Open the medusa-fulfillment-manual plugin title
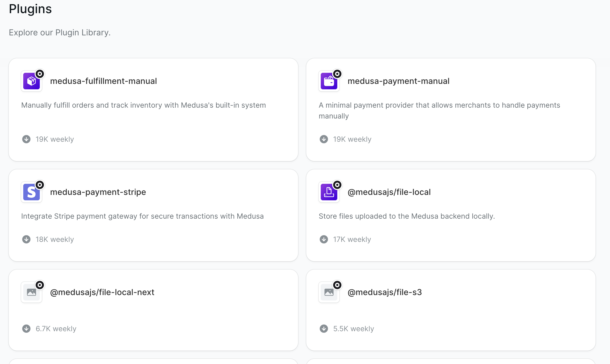The width and height of the screenshot is (610, 364). point(104,81)
